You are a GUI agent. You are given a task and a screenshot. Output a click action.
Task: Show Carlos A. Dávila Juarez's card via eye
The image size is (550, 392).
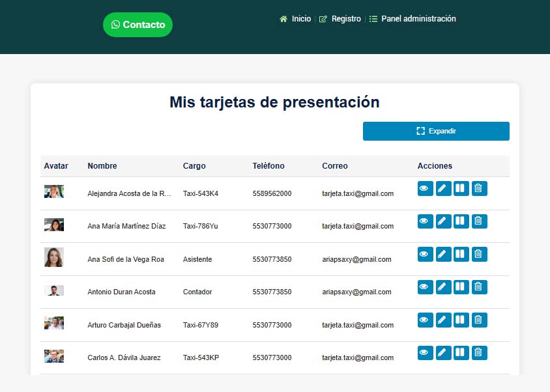point(425,352)
